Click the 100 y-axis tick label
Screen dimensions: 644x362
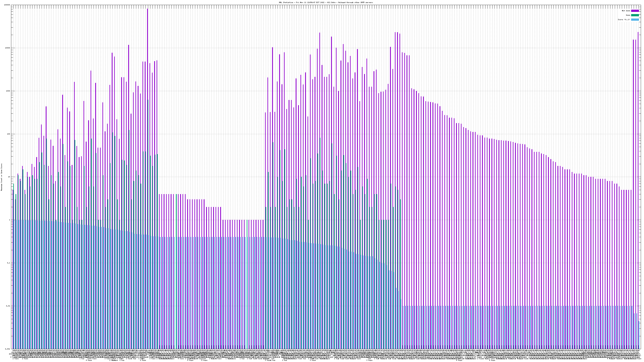9,134
